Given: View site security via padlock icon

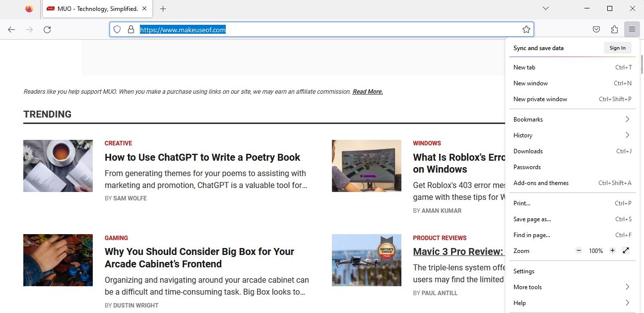Looking at the screenshot, I should click(x=130, y=29).
